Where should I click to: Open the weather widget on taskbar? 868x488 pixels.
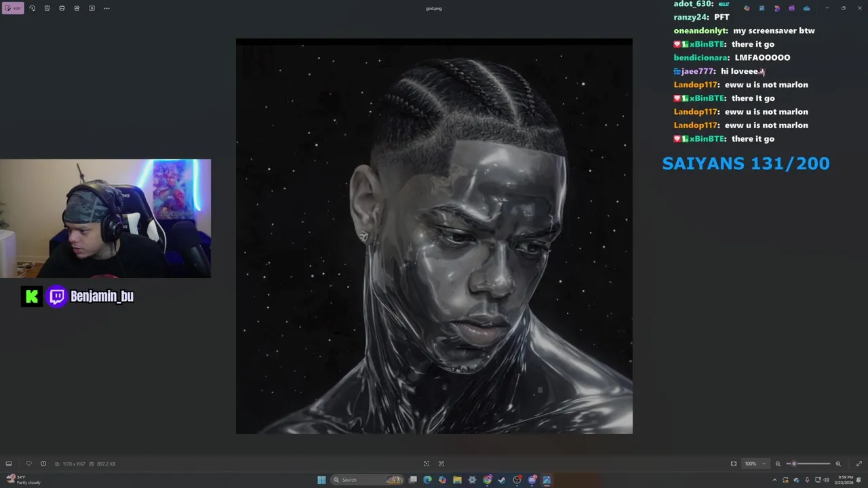(22, 480)
